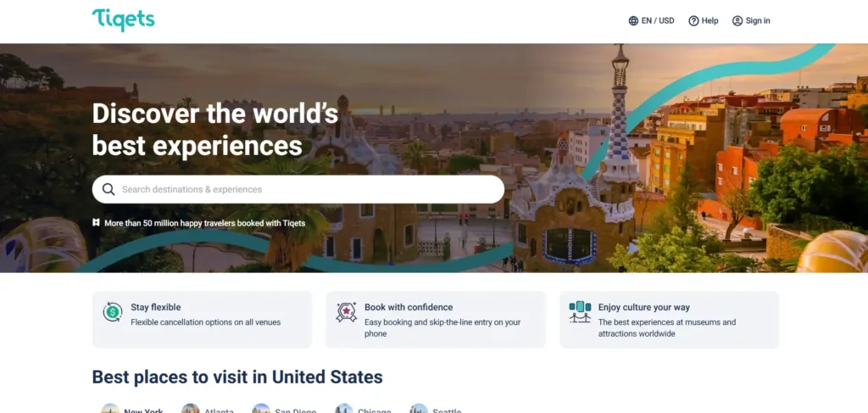Focus the Search destinations & experiences field
This screenshot has height=413, width=868.
point(298,189)
